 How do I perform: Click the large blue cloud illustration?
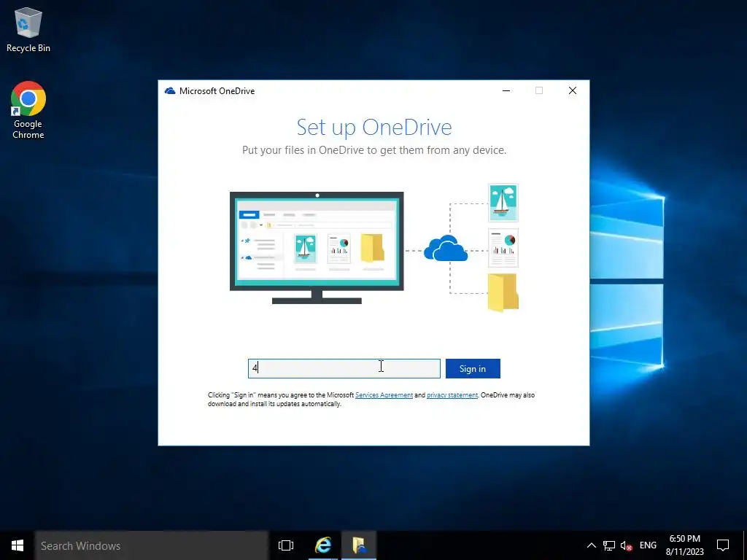[x=446, y=248]
